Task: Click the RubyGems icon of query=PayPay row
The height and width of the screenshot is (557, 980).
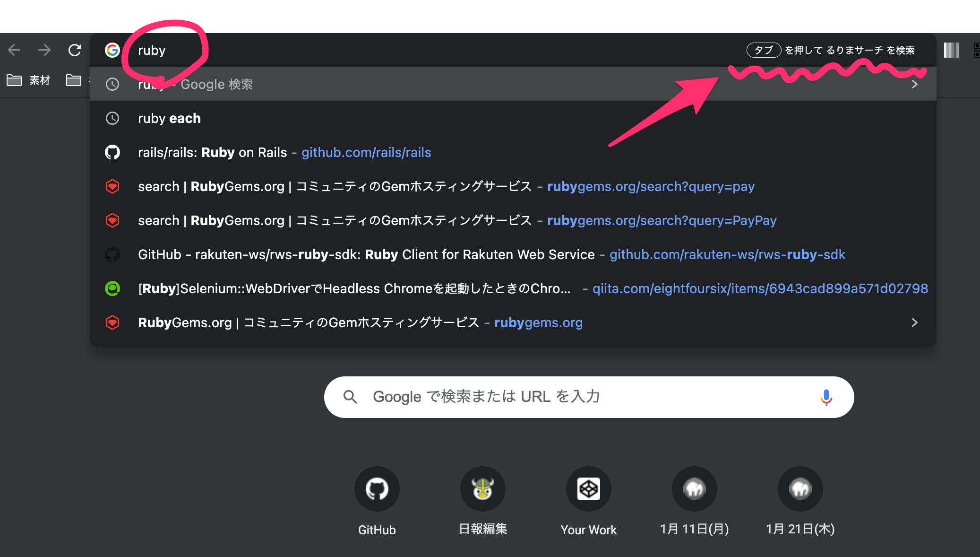Action: click(112, 220)
